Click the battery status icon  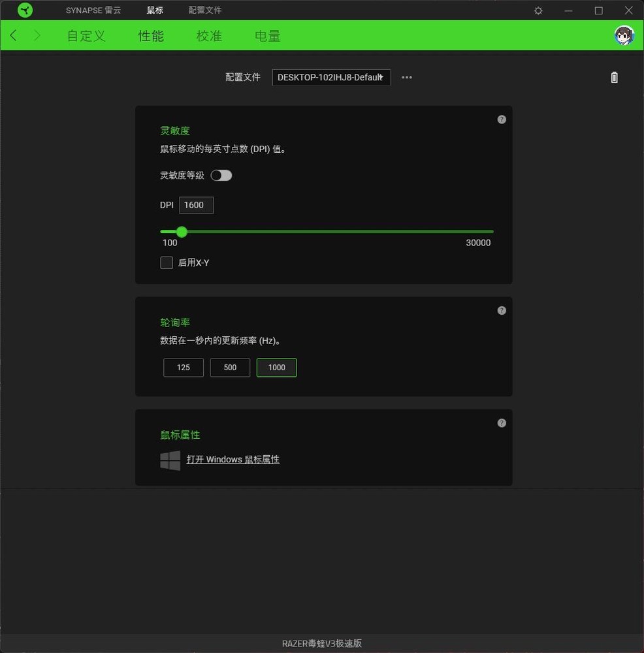(614, 78)
